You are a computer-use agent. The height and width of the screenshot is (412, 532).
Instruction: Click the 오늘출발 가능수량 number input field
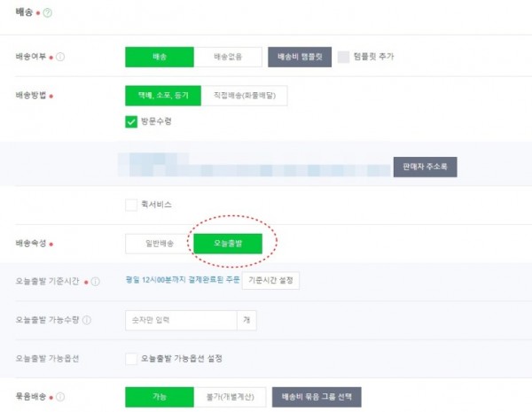pos(181,320)
